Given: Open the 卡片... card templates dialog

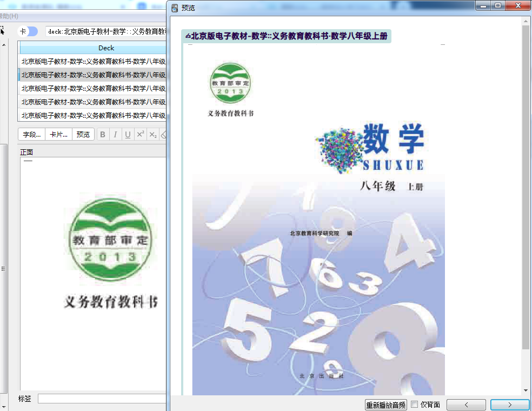Looking at the screenshot, I should [59, 135].
